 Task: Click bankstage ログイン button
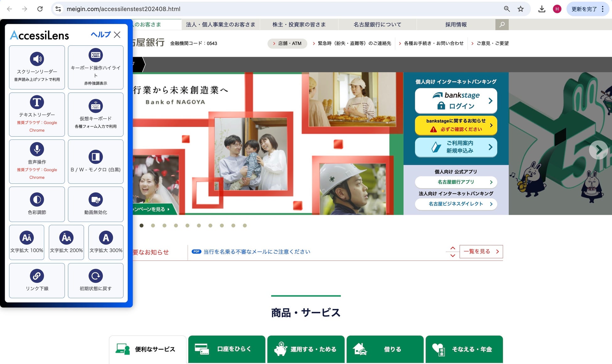point(456,101)
